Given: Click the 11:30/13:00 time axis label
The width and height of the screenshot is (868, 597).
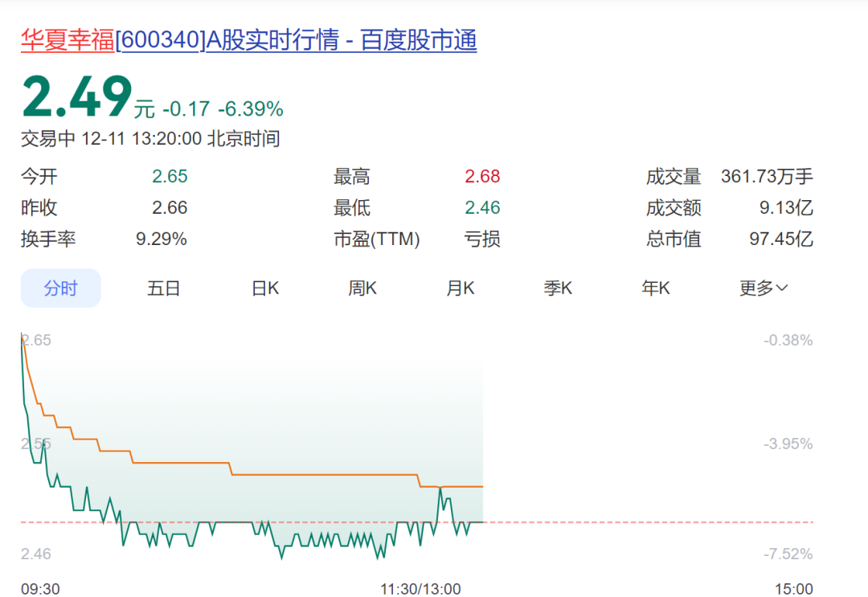Looking at the screenshot, I should pos(420,589).
